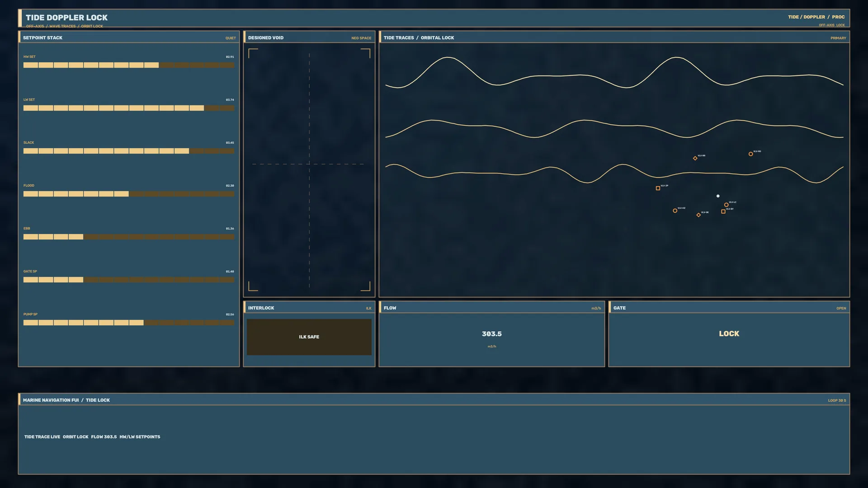Select the circle valve marker right of VLV-RR

click(751, 154)
